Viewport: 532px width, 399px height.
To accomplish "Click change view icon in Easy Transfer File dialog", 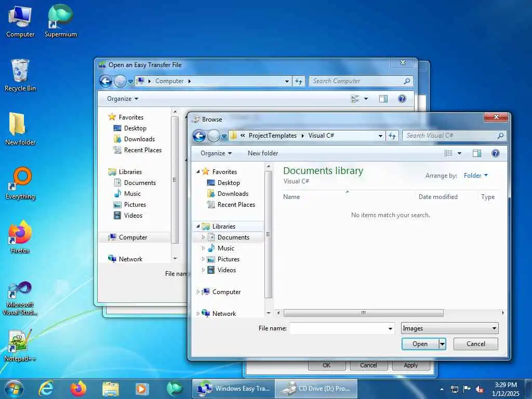I will (355, 99).
